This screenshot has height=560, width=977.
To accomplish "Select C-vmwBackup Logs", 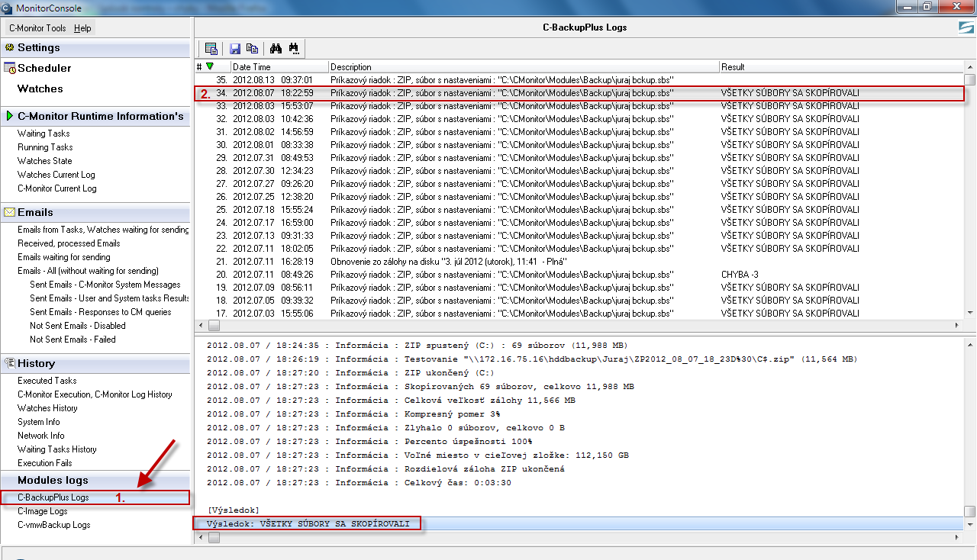I will pos(53,525).
